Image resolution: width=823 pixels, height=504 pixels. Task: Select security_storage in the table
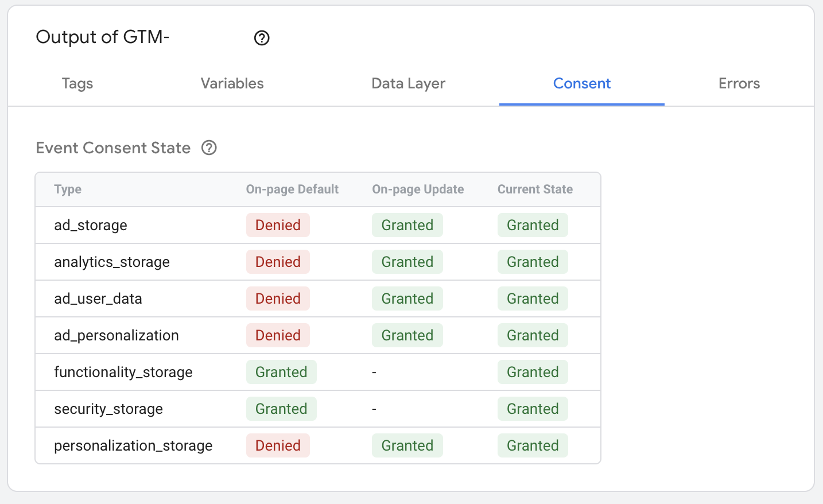coord(108,409)
